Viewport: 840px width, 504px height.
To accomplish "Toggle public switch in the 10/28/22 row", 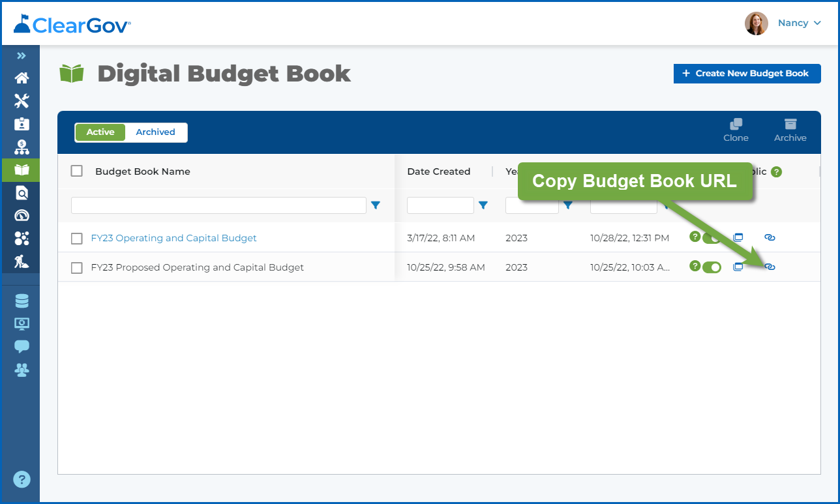I will (712, 238).
